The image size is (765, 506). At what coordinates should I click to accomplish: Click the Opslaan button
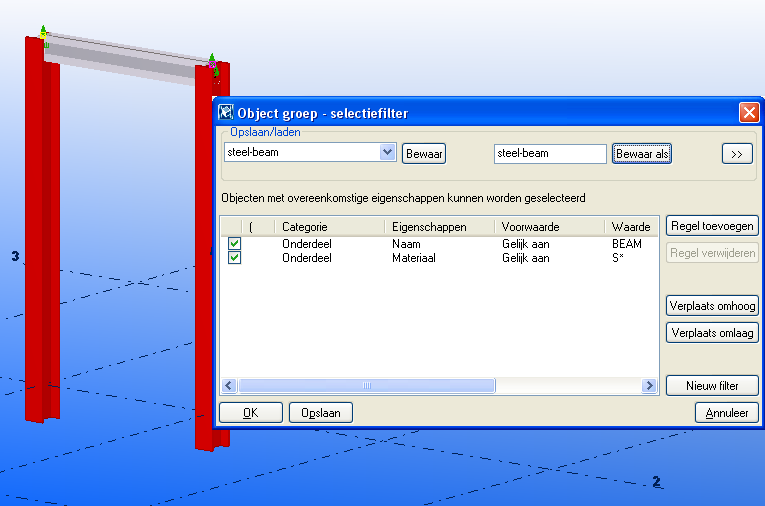321,412
